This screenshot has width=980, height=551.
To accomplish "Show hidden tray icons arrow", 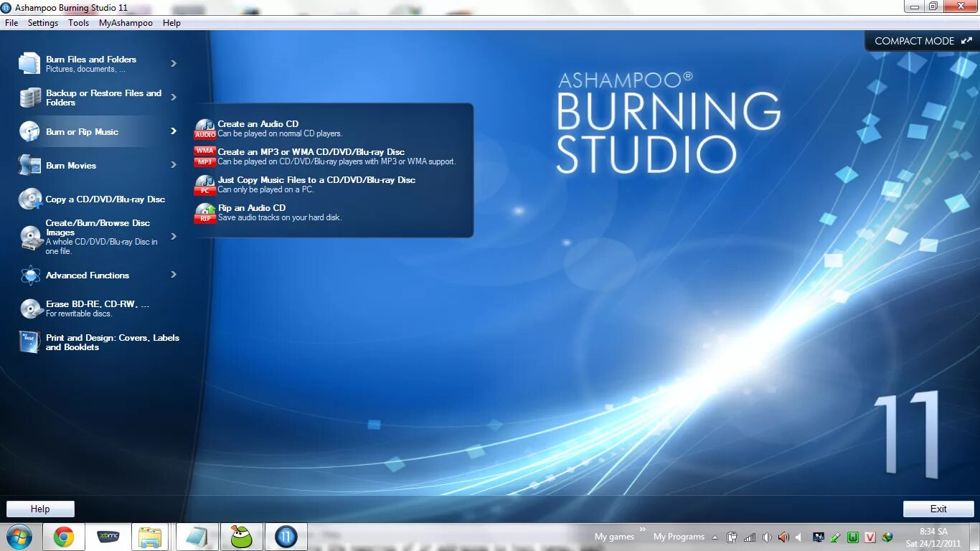I will tap(715, 537).
